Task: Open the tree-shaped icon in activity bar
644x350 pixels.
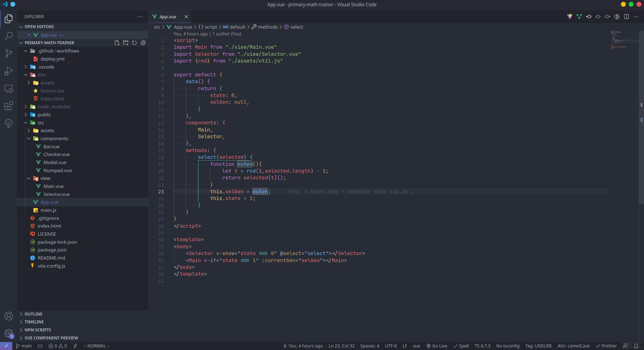Action: click(9, 123)
